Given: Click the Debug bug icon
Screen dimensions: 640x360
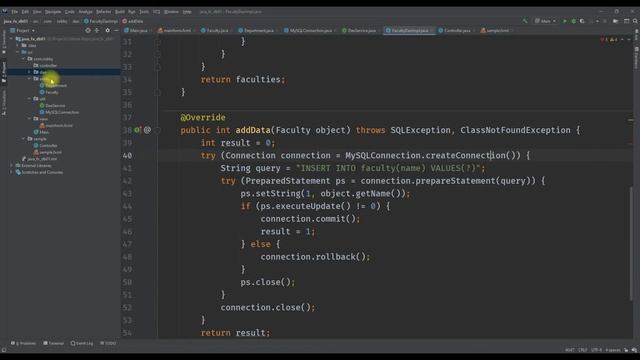Looking at the screenshot, I should coord(573,21).
